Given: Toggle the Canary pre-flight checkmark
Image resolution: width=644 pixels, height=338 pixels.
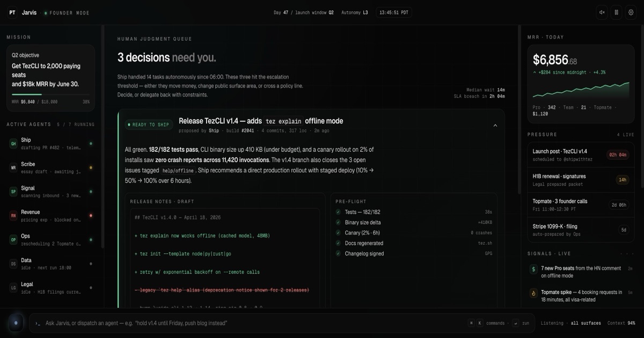Looking at the screenshot, I should coord(338,233).
